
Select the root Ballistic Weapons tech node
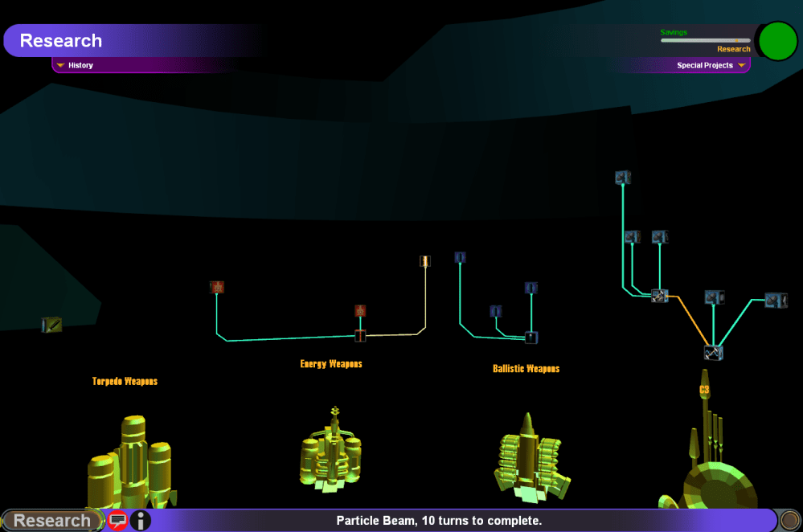coord(531,338)
